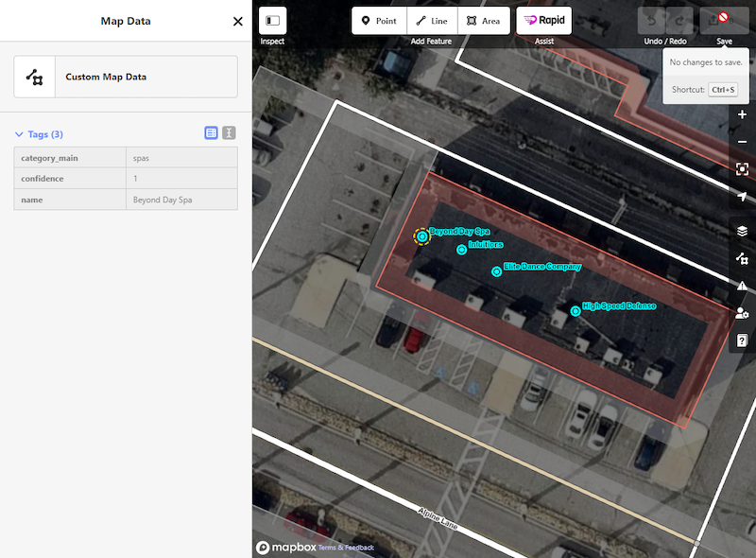Toggle the Inspect sidebar panel
Viewport: 756px width, 558px height.
(x=272, y=21)
